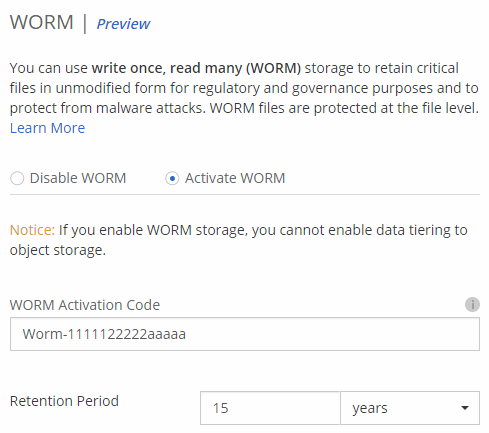Click the orange Notice: text
This screenshot has height=433, width=489.
click(32, 230)
